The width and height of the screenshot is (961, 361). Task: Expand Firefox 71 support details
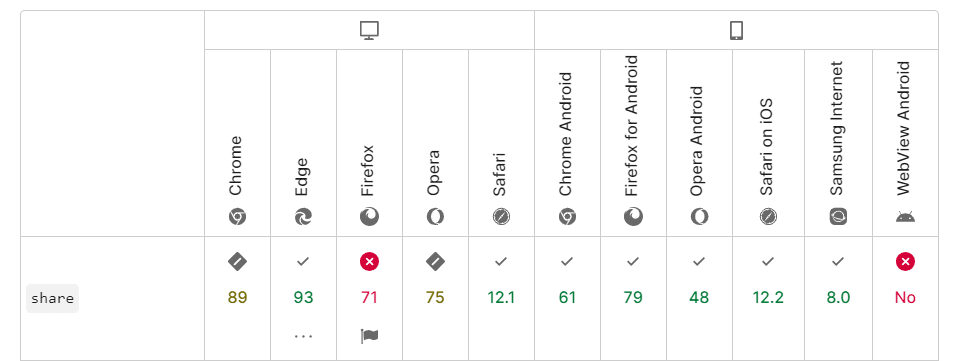click(x=370, y=298)
